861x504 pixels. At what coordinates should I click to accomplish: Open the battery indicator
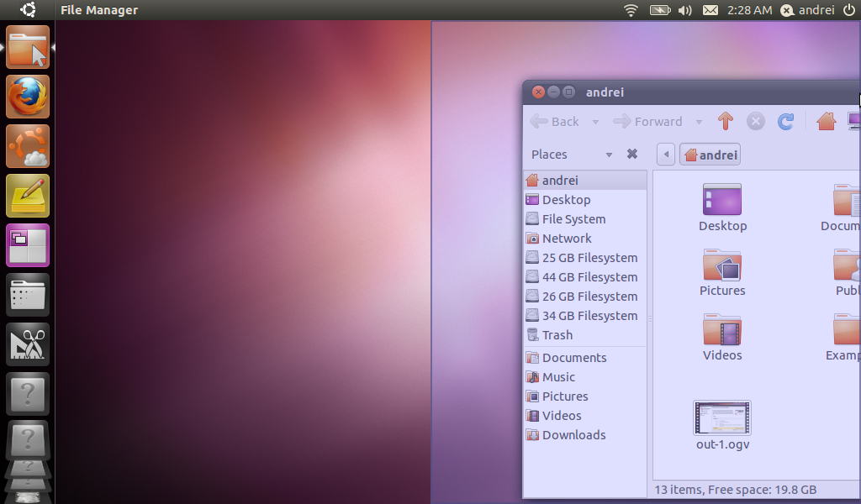[x=659, y=10]
